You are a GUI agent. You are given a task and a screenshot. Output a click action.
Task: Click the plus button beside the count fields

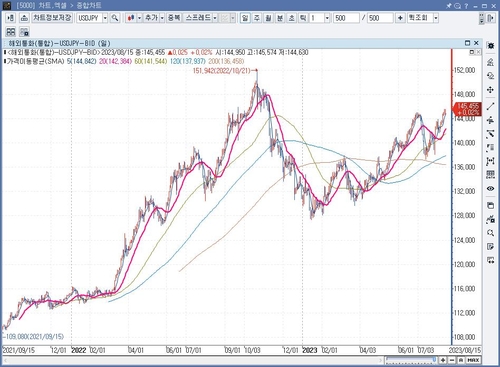point(400,18)
